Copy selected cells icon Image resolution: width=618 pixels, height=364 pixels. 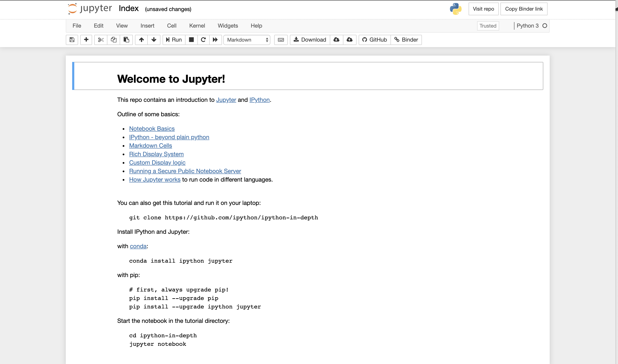[x=114, y=40]
